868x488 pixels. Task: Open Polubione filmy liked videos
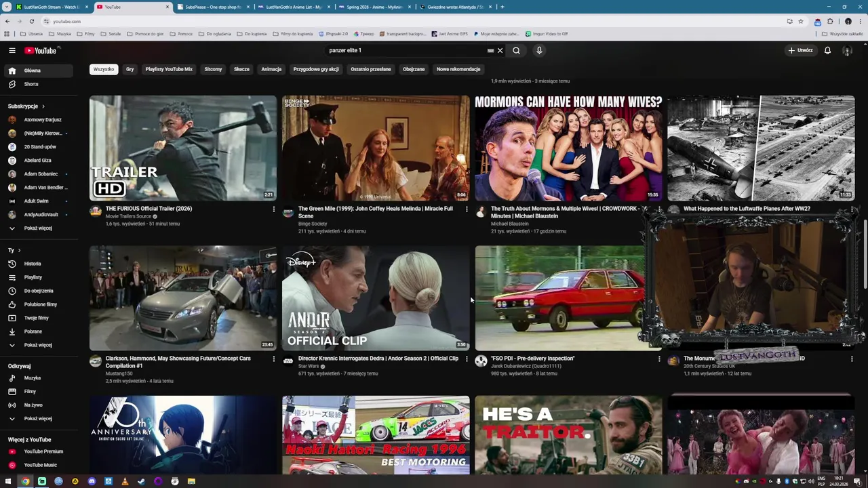tap(39, 304)
